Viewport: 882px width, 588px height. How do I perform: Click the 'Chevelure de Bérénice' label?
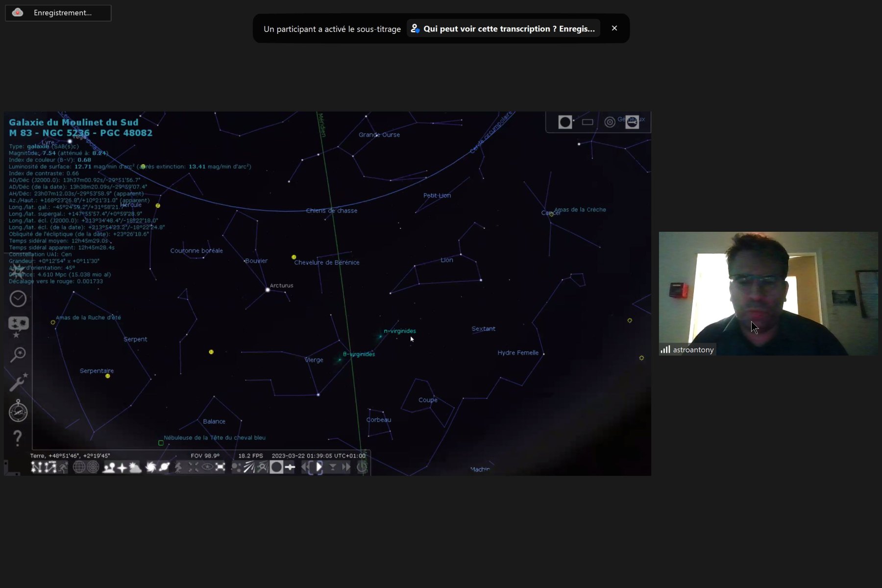coord(327,263)
